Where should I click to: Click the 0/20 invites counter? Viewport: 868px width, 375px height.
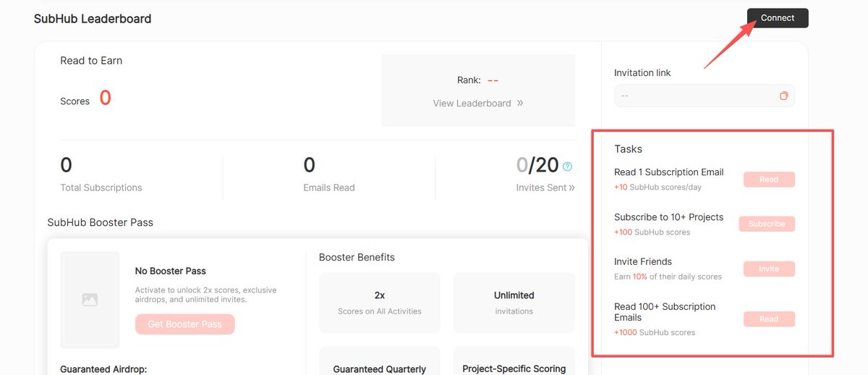(x=537, y=165)
